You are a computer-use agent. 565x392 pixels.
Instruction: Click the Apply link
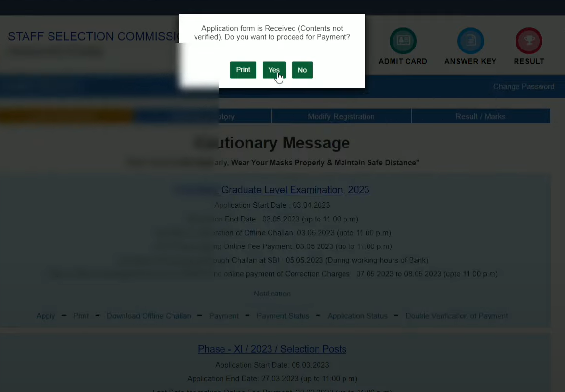46,316
